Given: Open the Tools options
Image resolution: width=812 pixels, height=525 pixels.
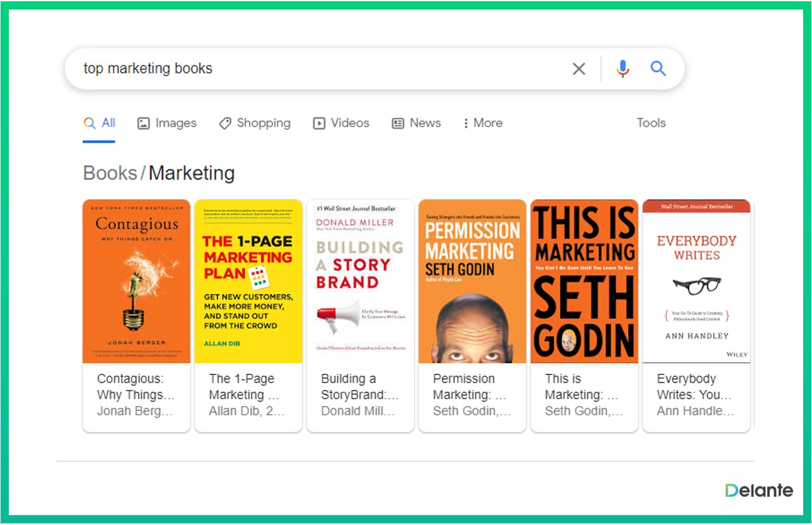Looking at the screenshot, I should pos(651,124).
